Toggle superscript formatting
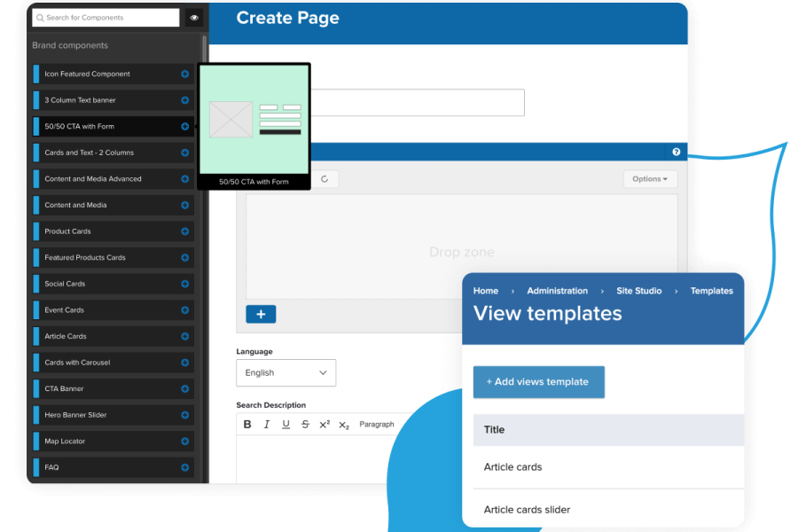This screenshot has width=798, height=532. [x=325, y=425]
